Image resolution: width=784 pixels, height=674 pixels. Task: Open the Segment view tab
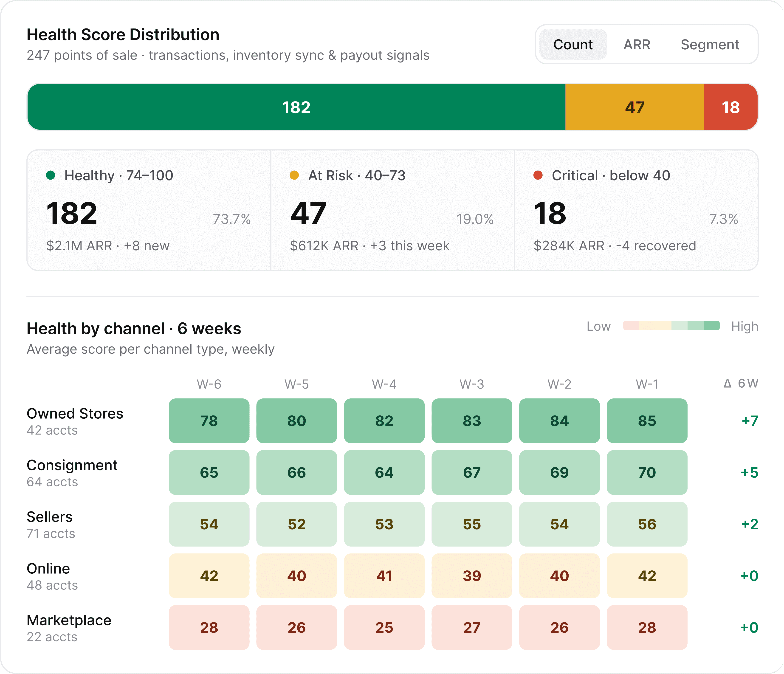[709, 45]
